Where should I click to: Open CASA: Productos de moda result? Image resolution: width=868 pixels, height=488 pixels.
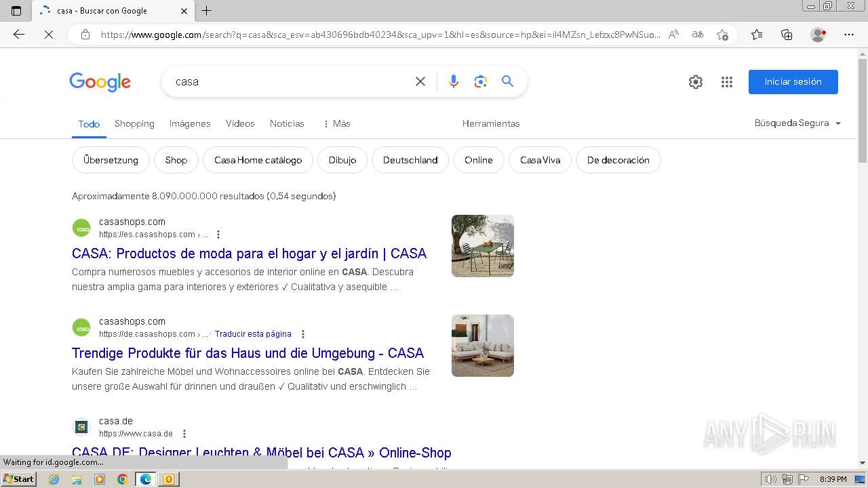point(249,253)
